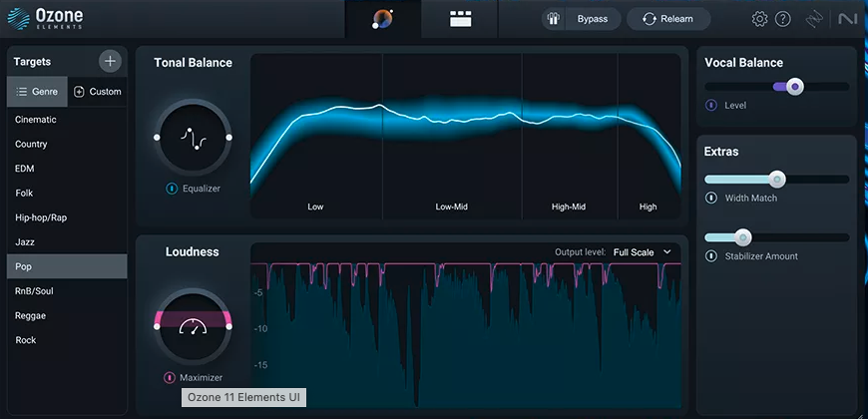Image resolution: width=868 pixels, height=419 pixels.
Task: Toggle the Width Match power button
Action: [711, 198]
